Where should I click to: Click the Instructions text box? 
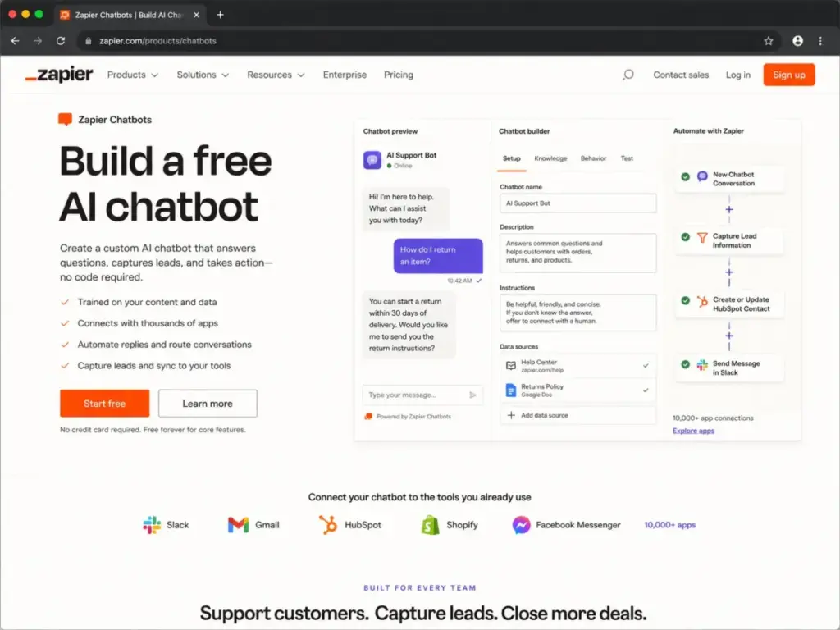[577, 313]
